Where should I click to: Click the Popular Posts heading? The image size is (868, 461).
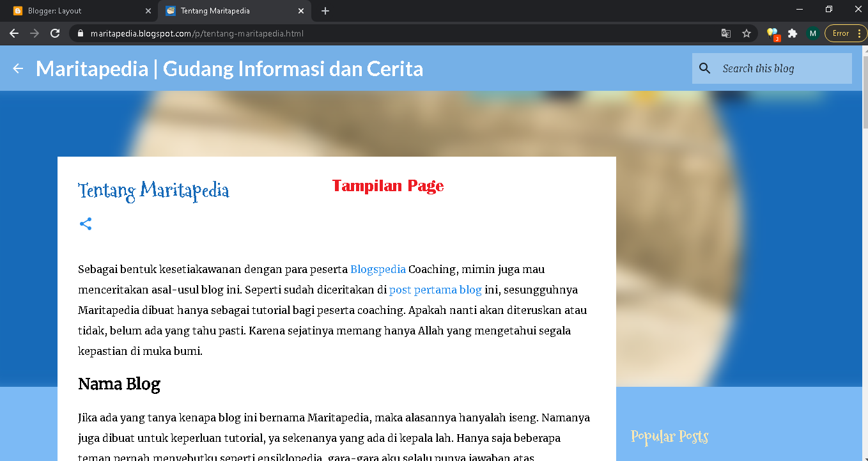pyautogui.click(x=669, y=436)
